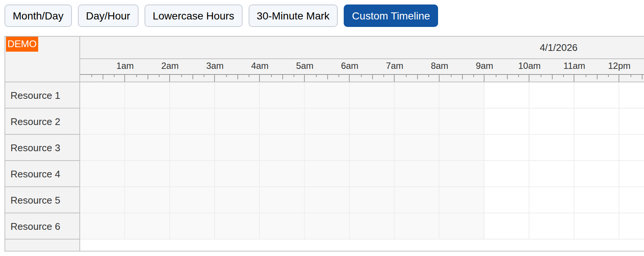Click the 5am time header

coord(304,66)
